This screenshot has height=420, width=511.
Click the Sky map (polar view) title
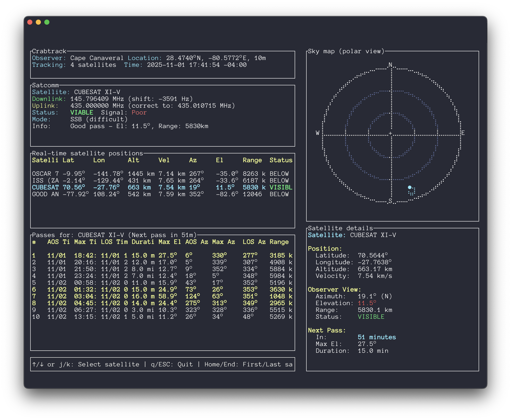(346, 51)
